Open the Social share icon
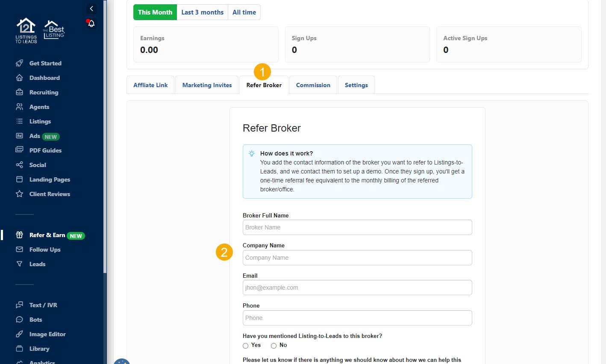Image resolution: width=606 pixels, height=364 pixels. pos(19,165)
